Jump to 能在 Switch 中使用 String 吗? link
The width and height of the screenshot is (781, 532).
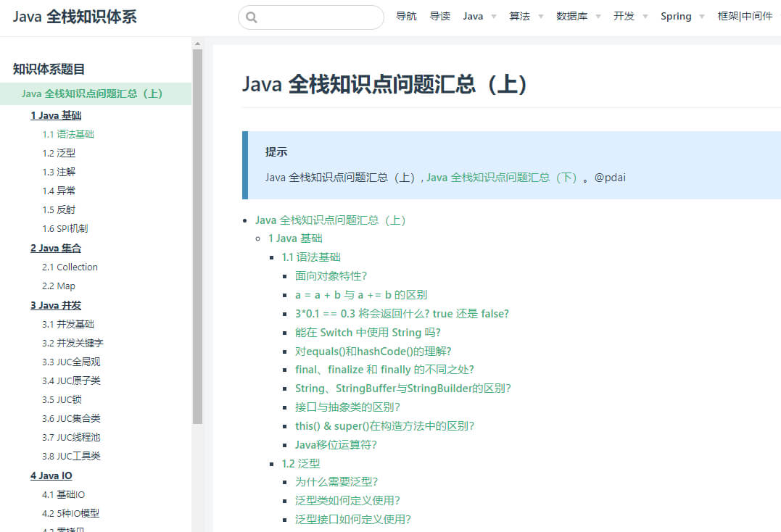[x=368, y=332]
